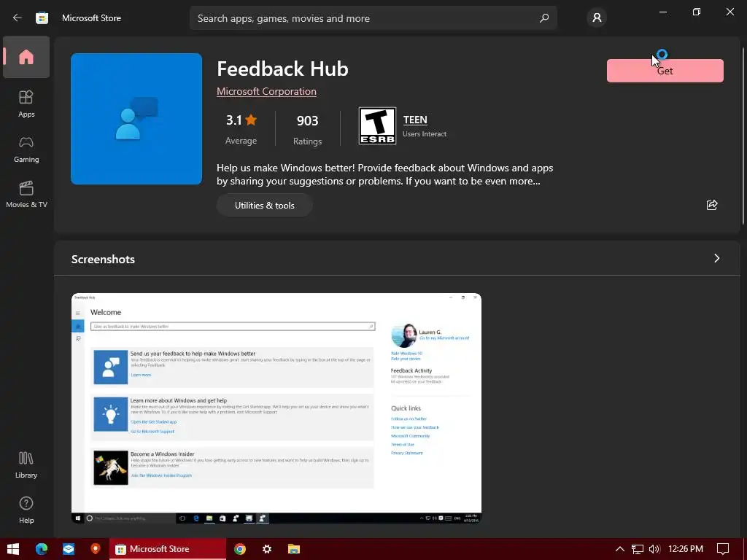
Task: Open the notification action center
Action: click(723, 549)
